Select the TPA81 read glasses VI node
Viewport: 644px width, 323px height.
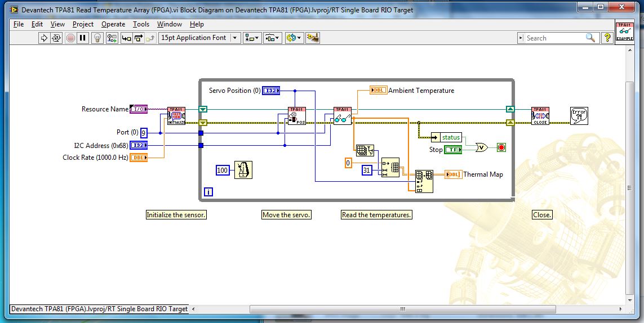click(x=343, y=116)
